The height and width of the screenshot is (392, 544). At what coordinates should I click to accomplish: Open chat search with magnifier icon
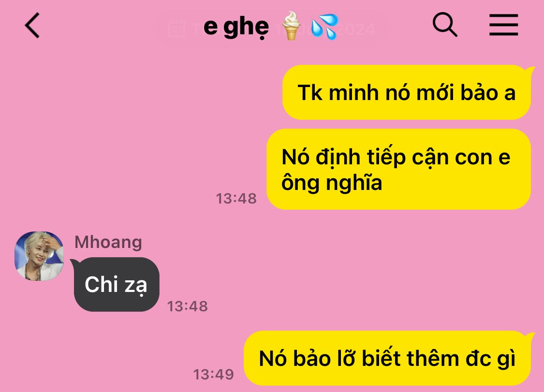click(445, 25)
